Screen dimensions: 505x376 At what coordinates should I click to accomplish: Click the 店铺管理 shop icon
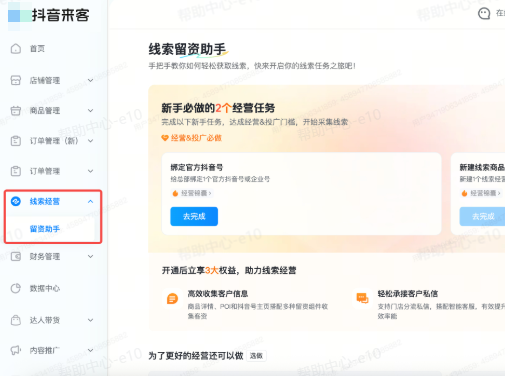(x=16, y=80)
